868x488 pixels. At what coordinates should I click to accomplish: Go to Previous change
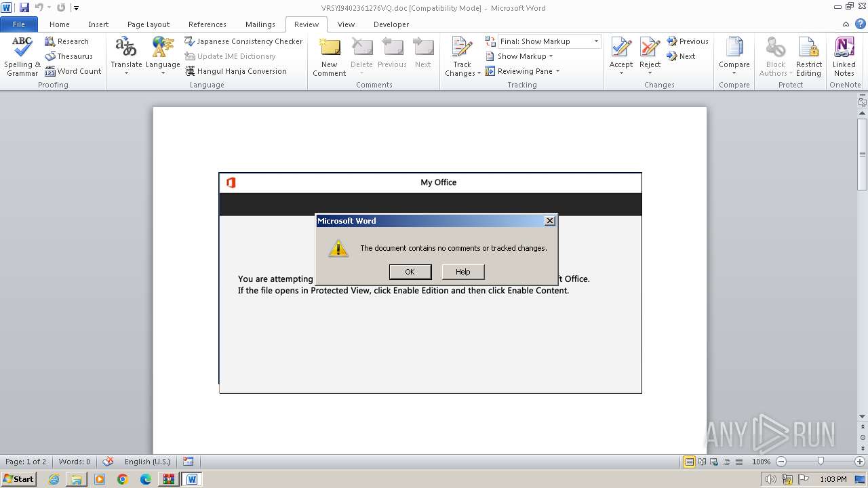pos(687,41)
